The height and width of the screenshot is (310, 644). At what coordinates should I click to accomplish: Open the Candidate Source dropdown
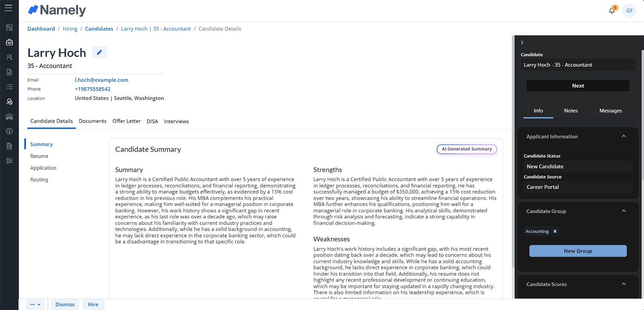pos(578,187)
